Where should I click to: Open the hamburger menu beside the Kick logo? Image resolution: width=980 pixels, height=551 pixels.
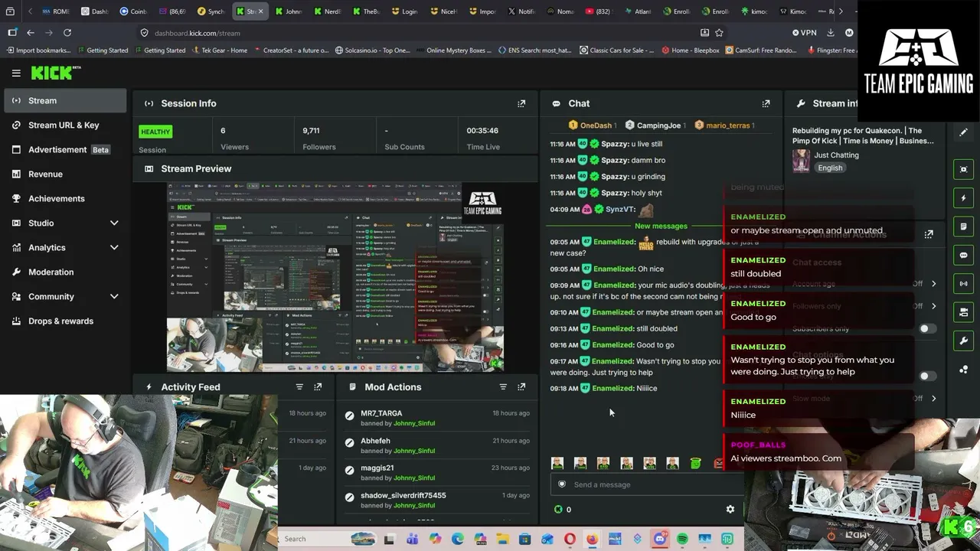[x=16, y=73]
